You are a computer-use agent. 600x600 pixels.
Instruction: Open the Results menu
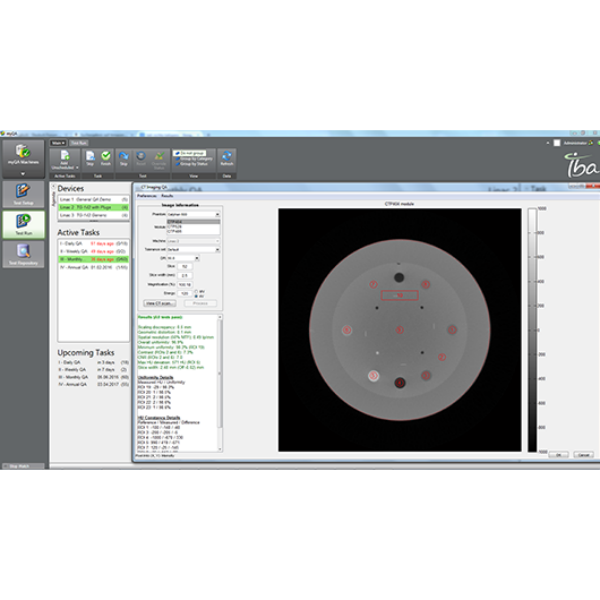click(167, 197)
